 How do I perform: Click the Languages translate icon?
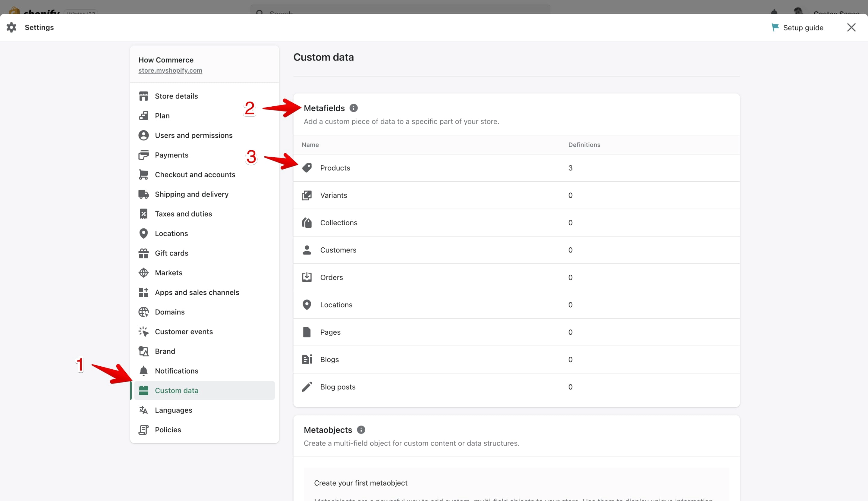(143, 410)
